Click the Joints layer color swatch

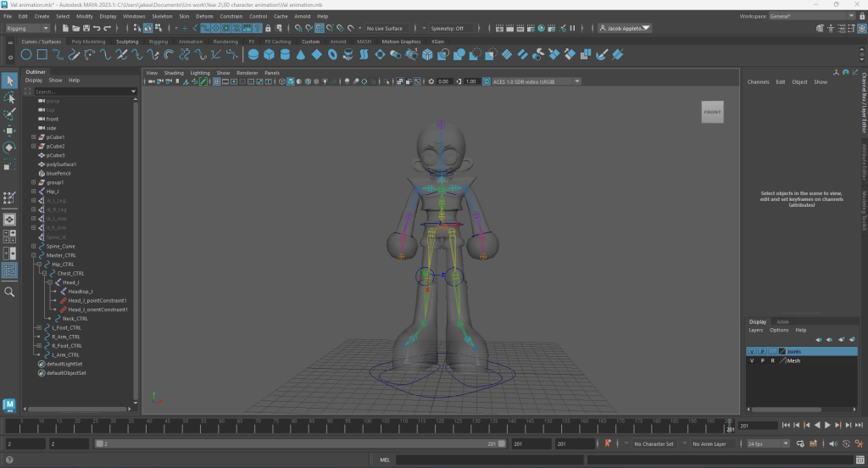(x=782, y=351)
